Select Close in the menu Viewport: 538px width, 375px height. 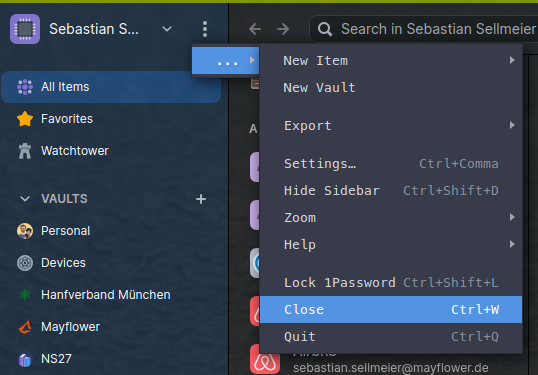391,309
